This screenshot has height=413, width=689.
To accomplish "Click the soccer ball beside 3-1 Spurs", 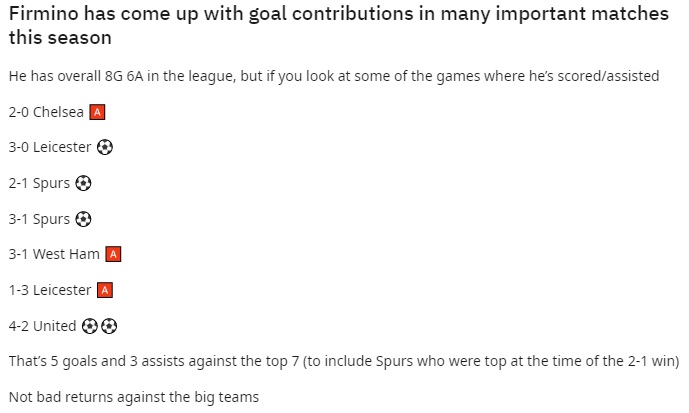I will [83, 219].
